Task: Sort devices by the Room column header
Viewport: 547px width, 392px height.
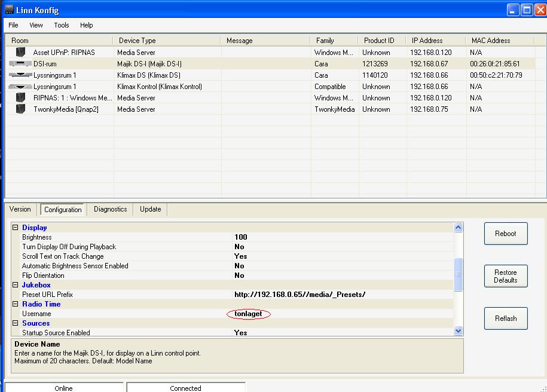Action: (59, 41)
